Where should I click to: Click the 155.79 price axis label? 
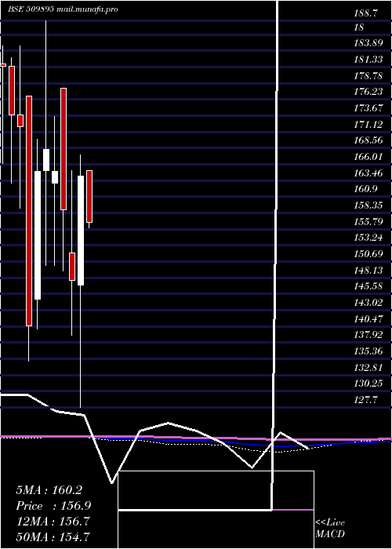[x=368, y=222]
